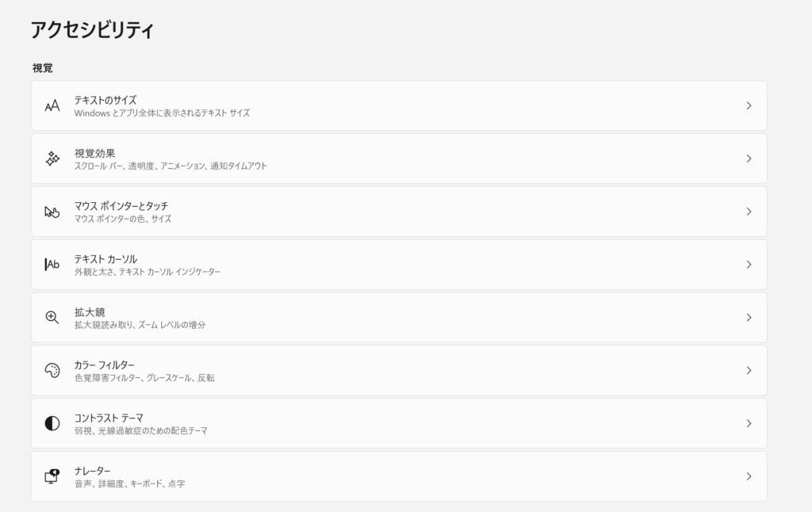Click the カラー フィルター palette icon
The image size is (812, 512).
(x=52, y=371)
